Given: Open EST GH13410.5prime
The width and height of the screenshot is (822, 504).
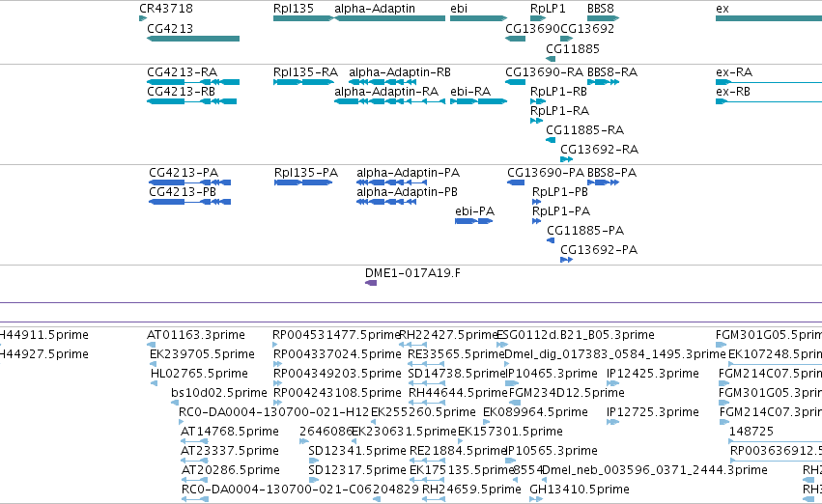Looking at the screenshot, I should [536, 500].
